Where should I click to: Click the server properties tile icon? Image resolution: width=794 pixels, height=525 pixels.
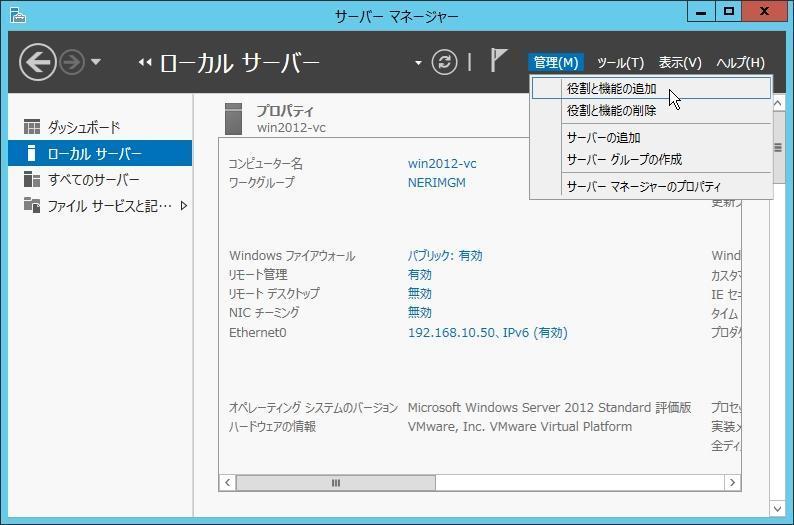[233, 118]
